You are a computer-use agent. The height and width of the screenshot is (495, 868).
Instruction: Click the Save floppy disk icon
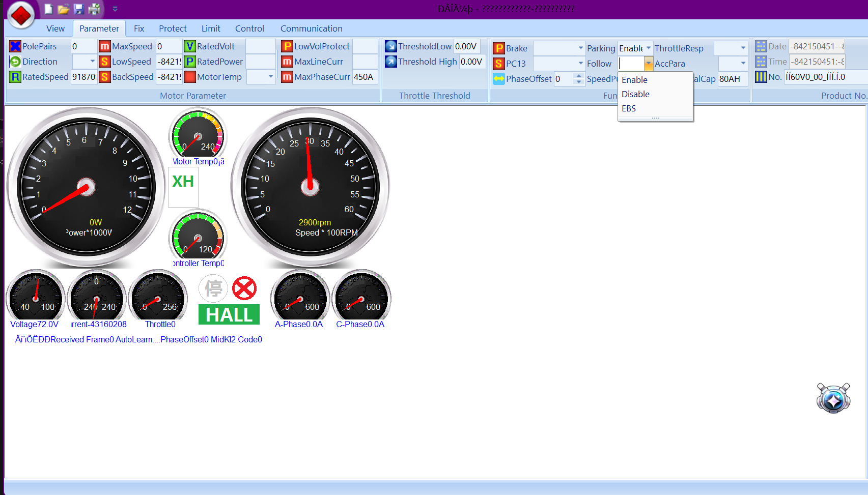click(78, 9)
